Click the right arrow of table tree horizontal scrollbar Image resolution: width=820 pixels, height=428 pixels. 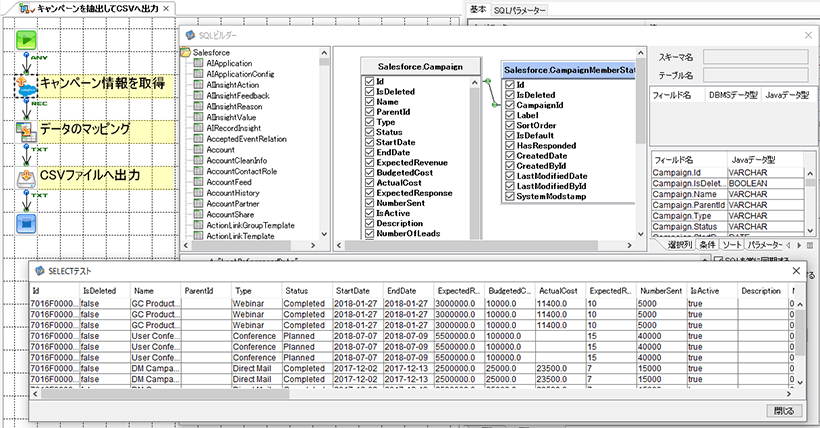(313, 245)
